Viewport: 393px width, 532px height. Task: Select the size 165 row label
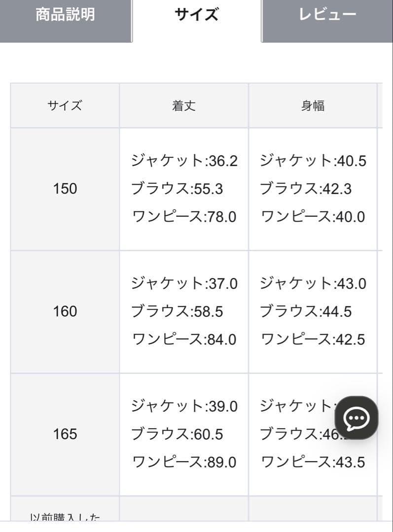(65, 434)
